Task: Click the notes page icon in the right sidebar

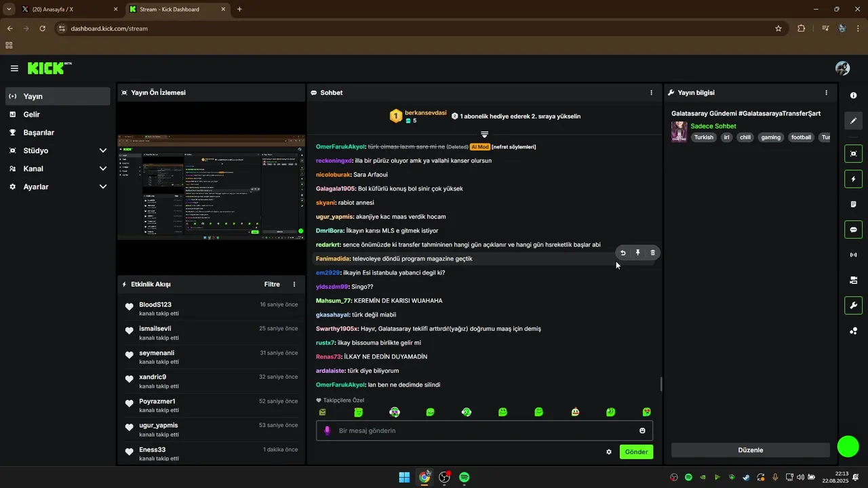Action: tap(853, 204)
